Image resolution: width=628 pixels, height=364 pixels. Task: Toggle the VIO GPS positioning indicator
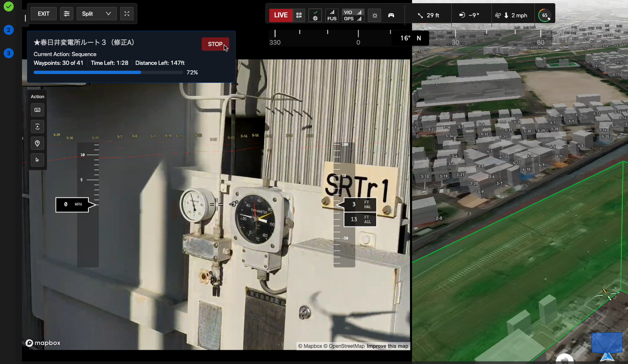pyautogui.click(x=353, y=15)
